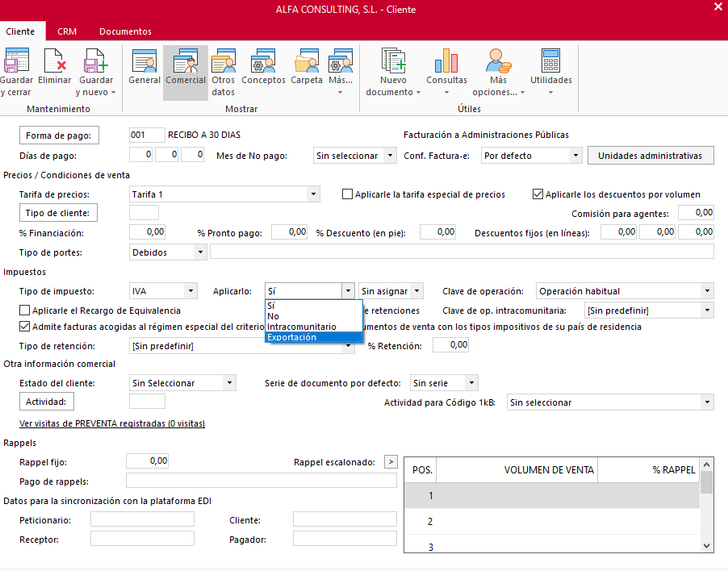Open Serie de documento por defecto dropdown
The height and width of the screenshot is (571, 728).
(x=471, y=383)
